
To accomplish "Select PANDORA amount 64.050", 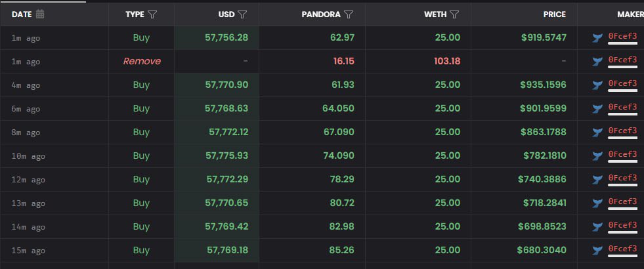I will pos(339,109).
